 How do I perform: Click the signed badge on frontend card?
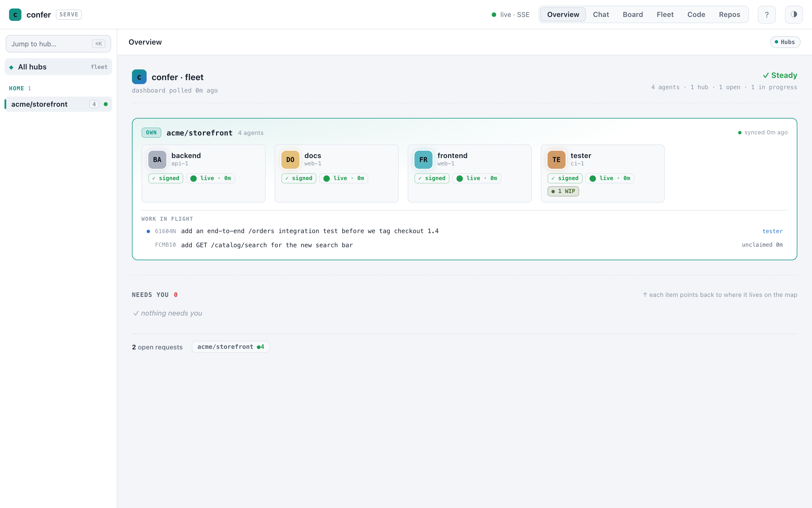(432, 178)
